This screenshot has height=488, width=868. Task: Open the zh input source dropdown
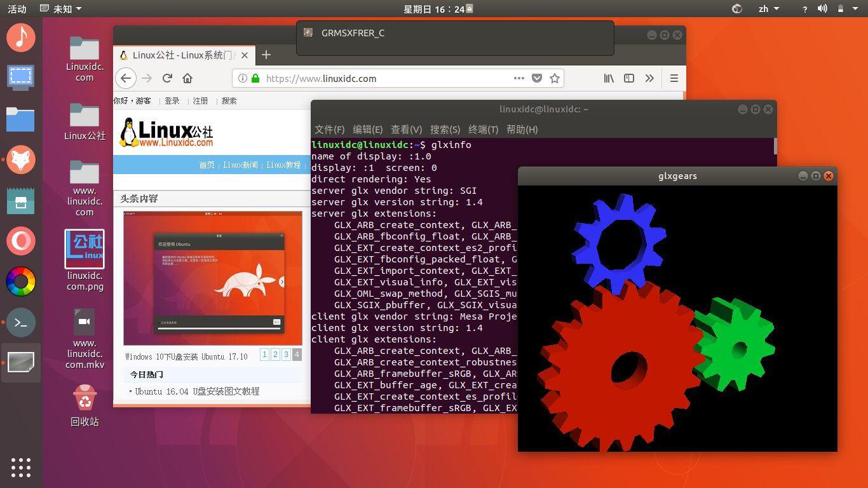tap(768, 9)
